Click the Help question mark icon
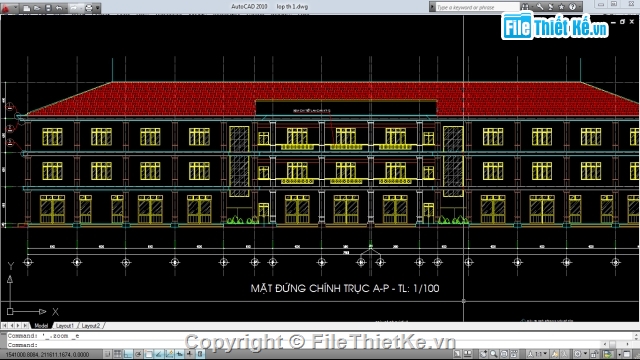640x360 pixels. (x=572, y=7)
